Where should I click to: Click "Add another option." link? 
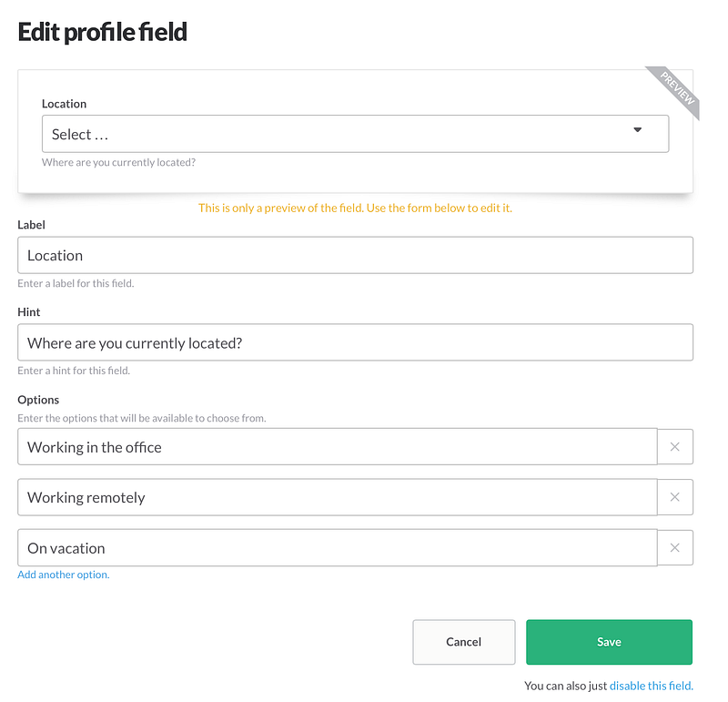coord(64,575)
